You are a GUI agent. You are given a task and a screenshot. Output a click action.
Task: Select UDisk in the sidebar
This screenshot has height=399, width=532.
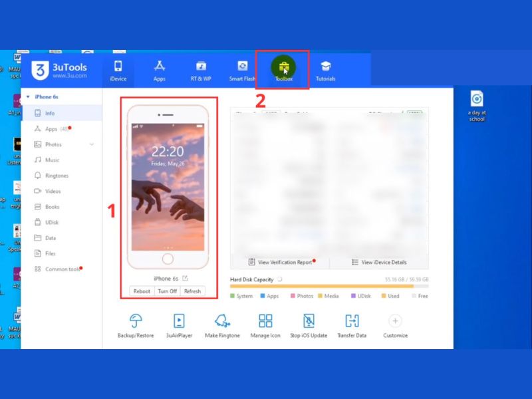coord(62,222)
